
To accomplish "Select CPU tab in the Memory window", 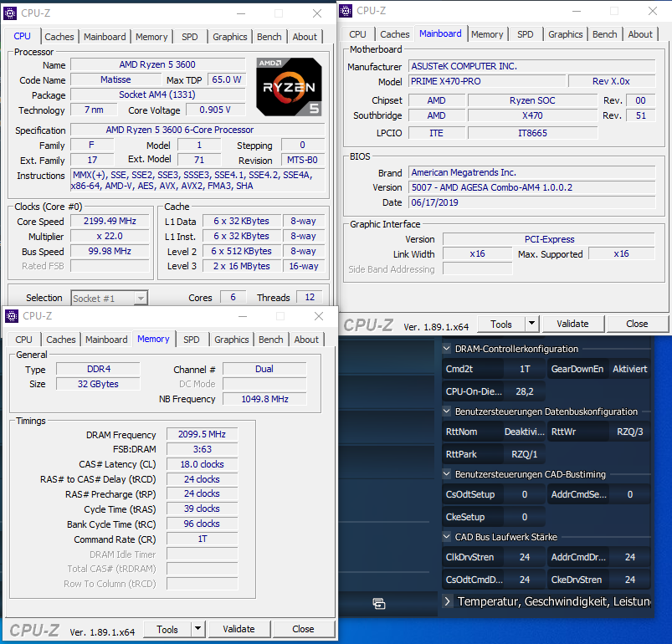I will pos(23,340).
